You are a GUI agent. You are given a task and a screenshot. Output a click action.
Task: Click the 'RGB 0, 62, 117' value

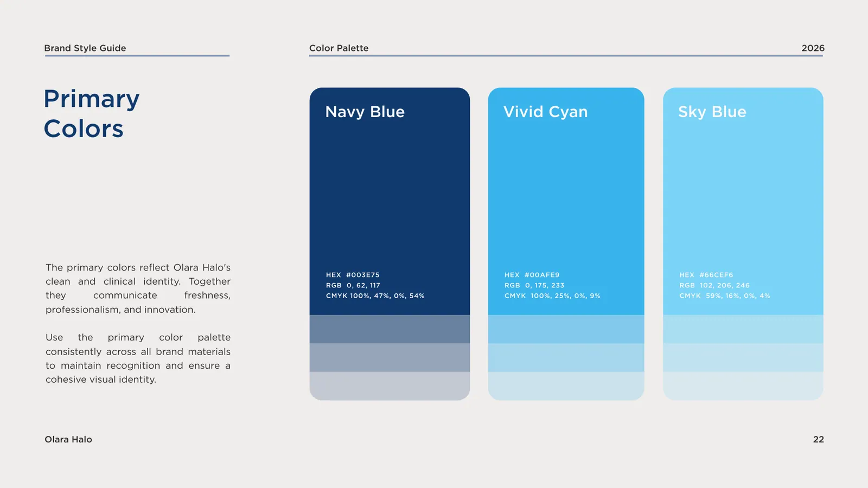[353, 285]
